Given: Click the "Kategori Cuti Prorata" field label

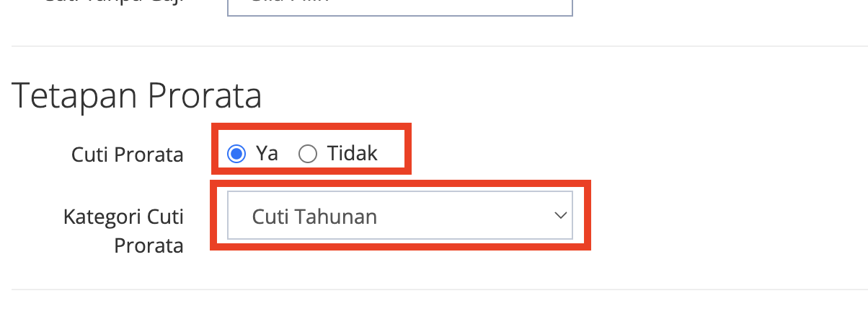Looking at the screenshot, I should tap(123, 231).
